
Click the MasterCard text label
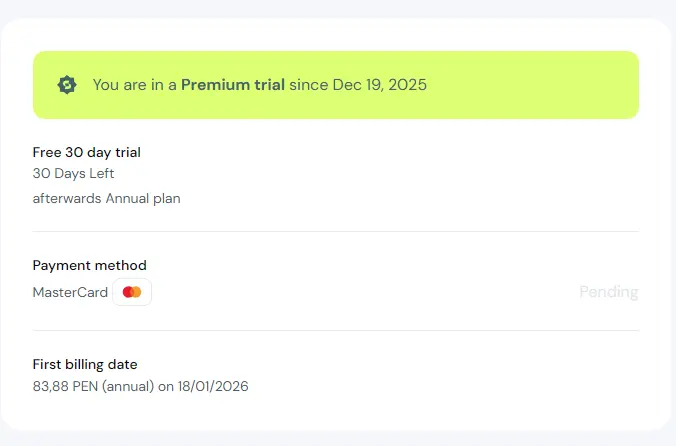[x=70, y=292]
